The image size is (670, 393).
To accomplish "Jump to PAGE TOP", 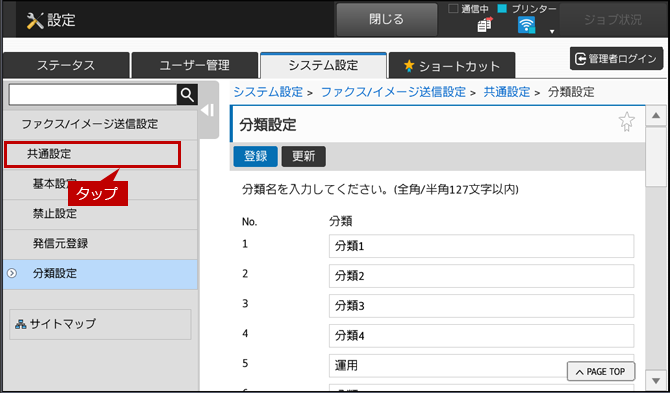I will pos(601,372).
